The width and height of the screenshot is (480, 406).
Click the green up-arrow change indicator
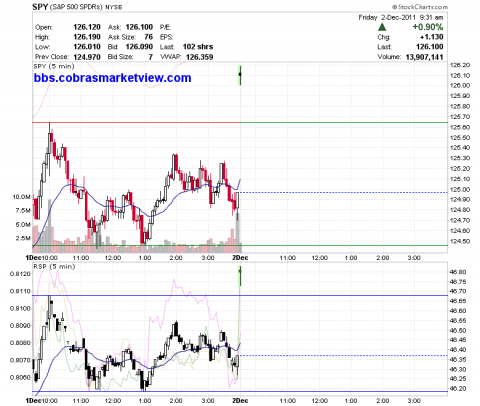[382, 27]
